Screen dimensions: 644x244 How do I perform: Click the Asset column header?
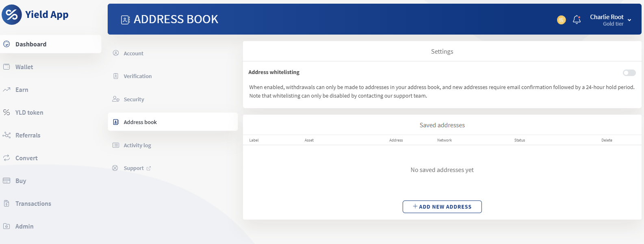309,140
